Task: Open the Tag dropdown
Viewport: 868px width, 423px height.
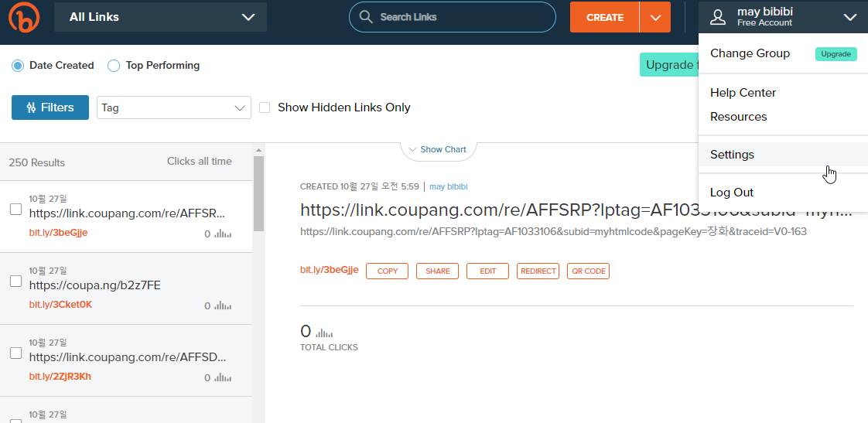Action: click(174, 107)
